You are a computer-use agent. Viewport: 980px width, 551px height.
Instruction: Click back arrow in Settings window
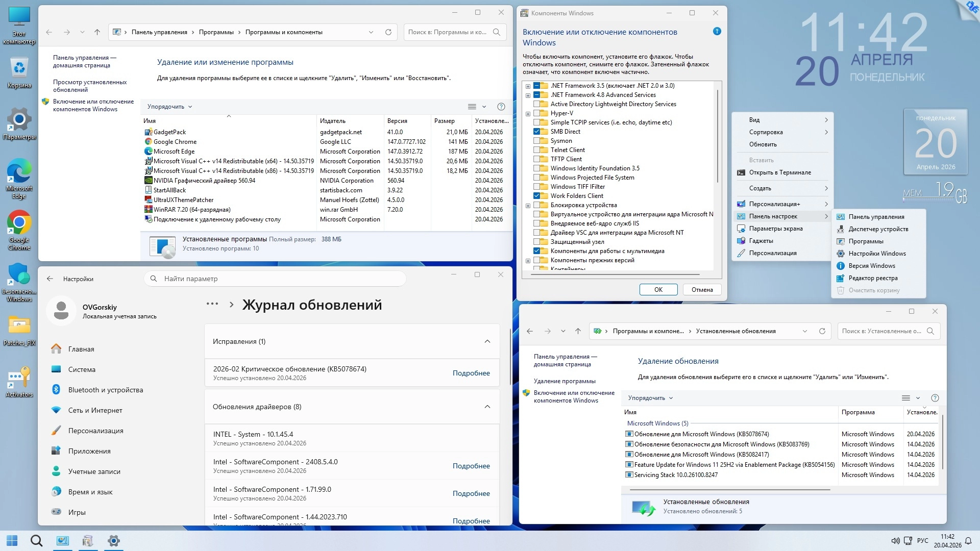click(x=50, y=279)
